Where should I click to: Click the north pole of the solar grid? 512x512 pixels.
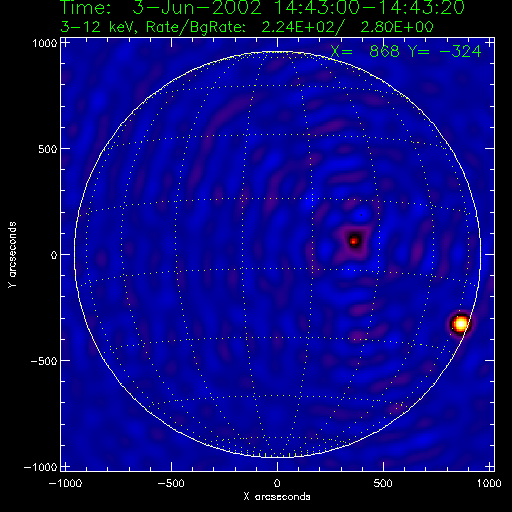point(277,52)
